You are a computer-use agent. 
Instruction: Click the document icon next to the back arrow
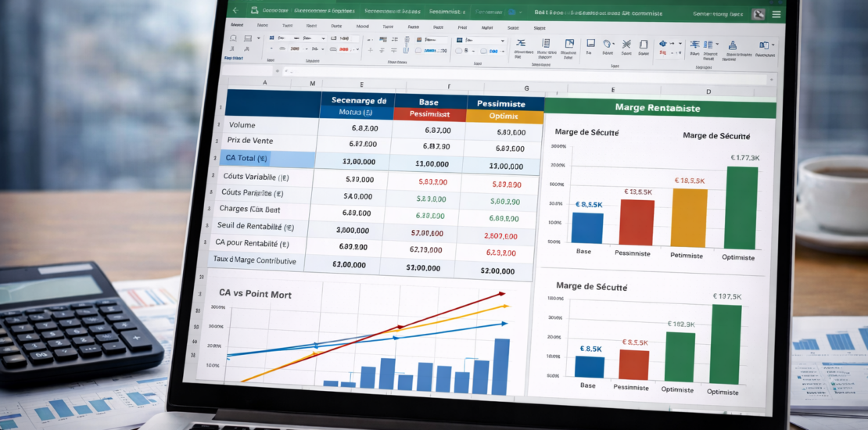pyautogui.click(x=254, y=10)
